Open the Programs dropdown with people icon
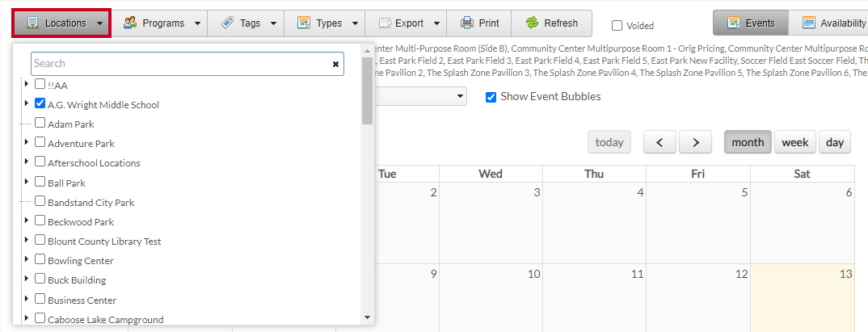868x332 pixels. 162,23
